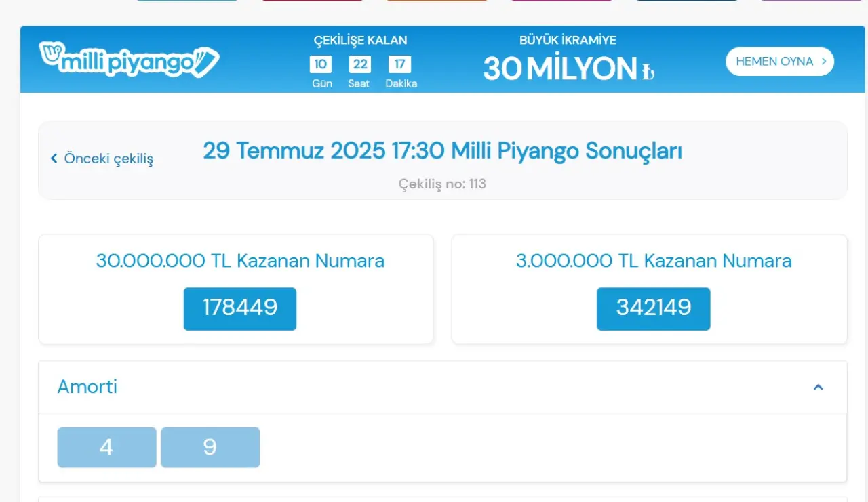Click the Çekiliş no: 113 label

[x=442, y=184]
